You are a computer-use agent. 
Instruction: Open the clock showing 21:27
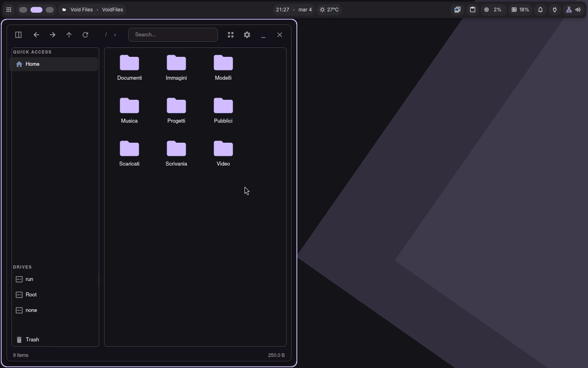[283, 10]
